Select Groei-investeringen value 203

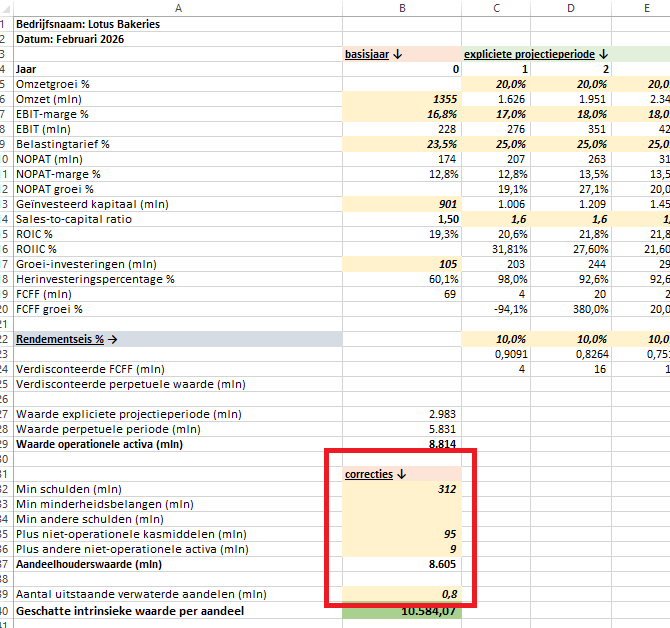496,264
